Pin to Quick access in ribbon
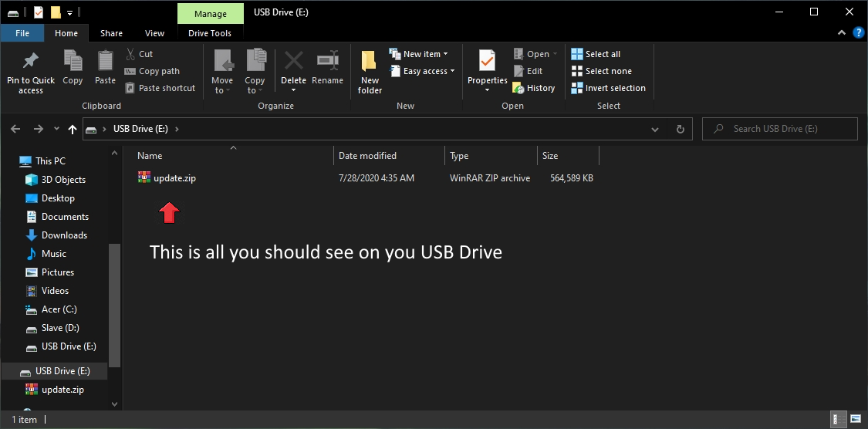 pos(30,73)
